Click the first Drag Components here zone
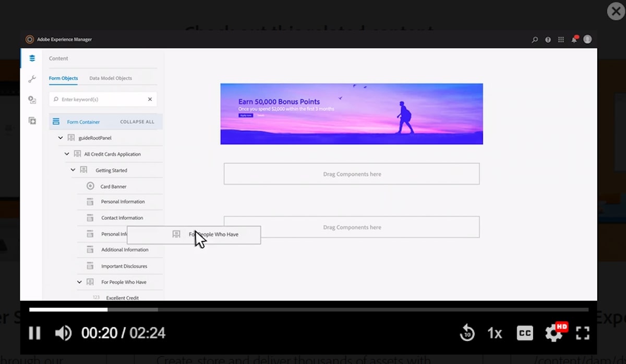The image size is (626, 364). click(352, 174)
